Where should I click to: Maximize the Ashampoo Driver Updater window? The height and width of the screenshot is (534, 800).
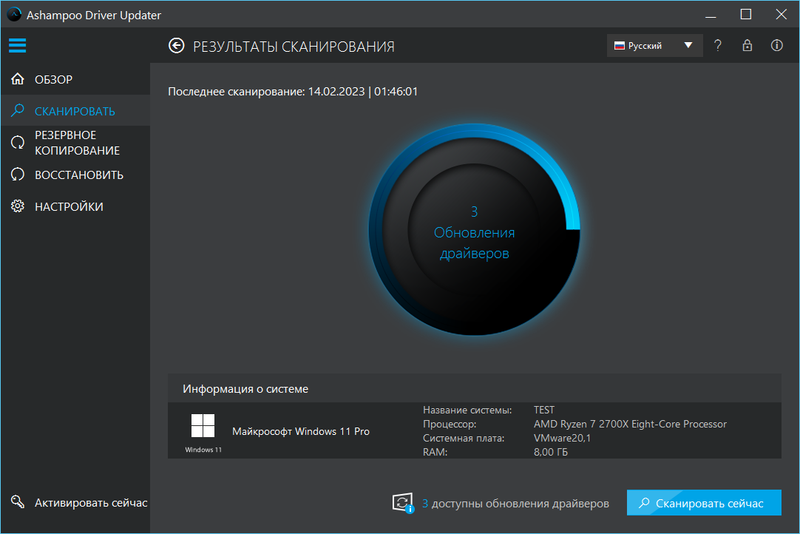(746, 14)
